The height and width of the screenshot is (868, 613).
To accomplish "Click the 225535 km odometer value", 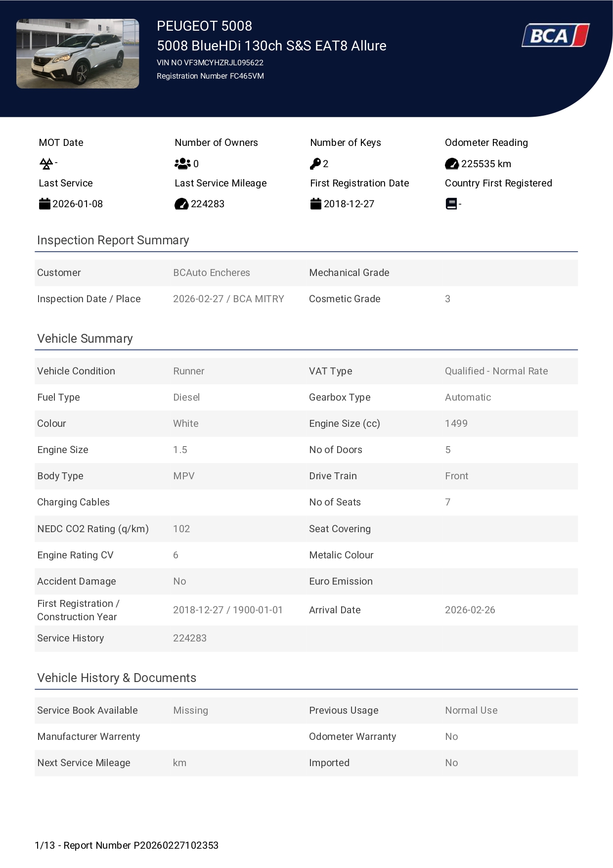I will tap(486, 164).
